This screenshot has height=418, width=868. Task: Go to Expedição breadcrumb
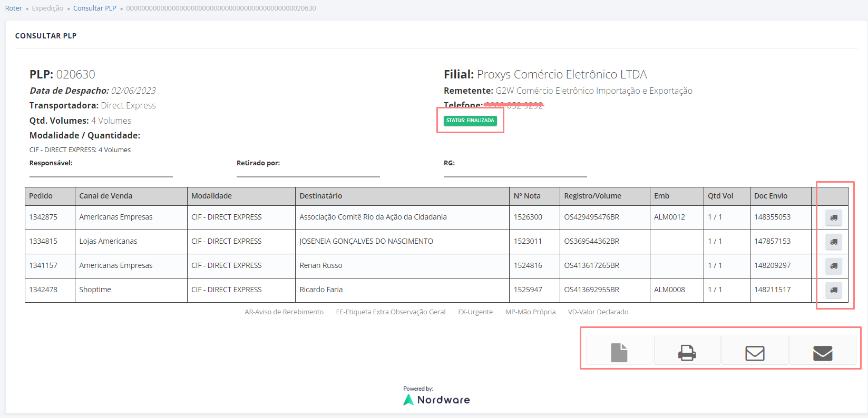coord(47,8)
